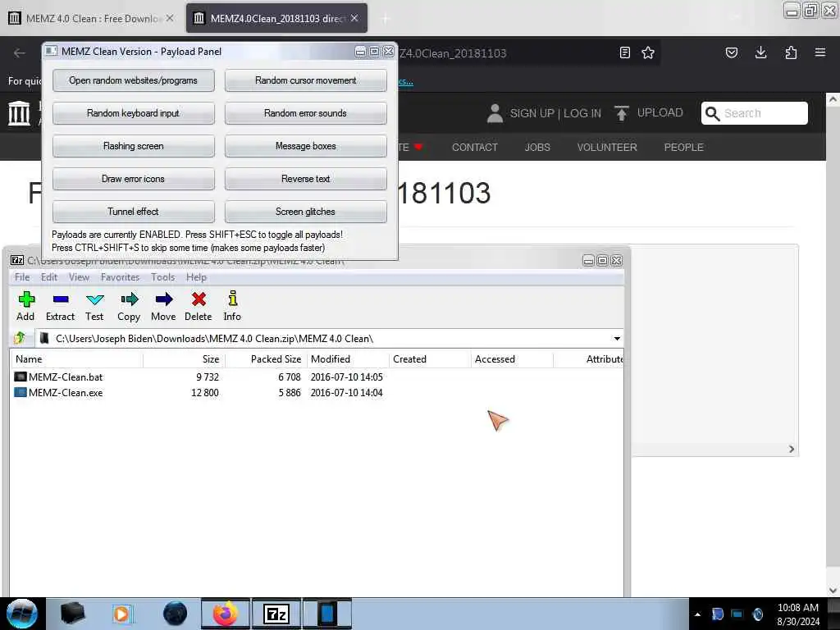Click the Reverse text payload button
This screenshot has height=630, width=840.
click(x=305, y=178)
